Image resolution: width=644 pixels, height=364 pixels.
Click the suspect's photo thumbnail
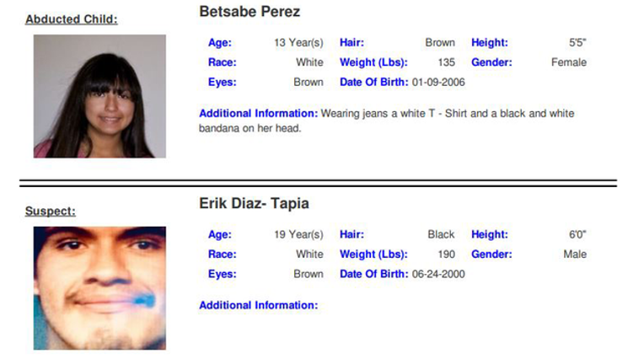[99, 288]
